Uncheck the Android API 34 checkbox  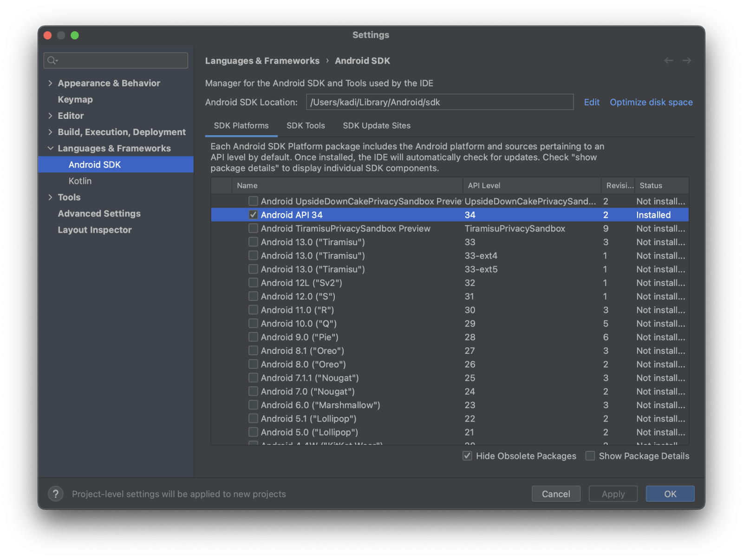[253, 215]
